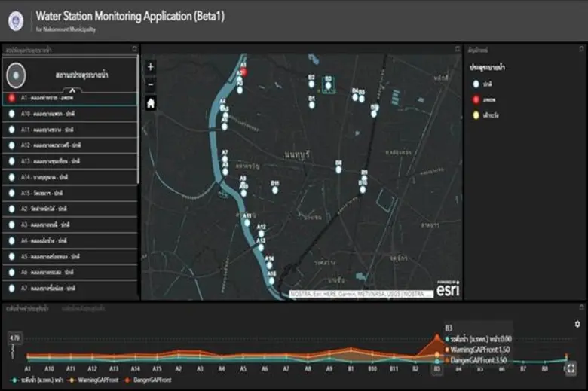588x391 pixels.
Task: Zoom in on the map
Action: point(150,67)
